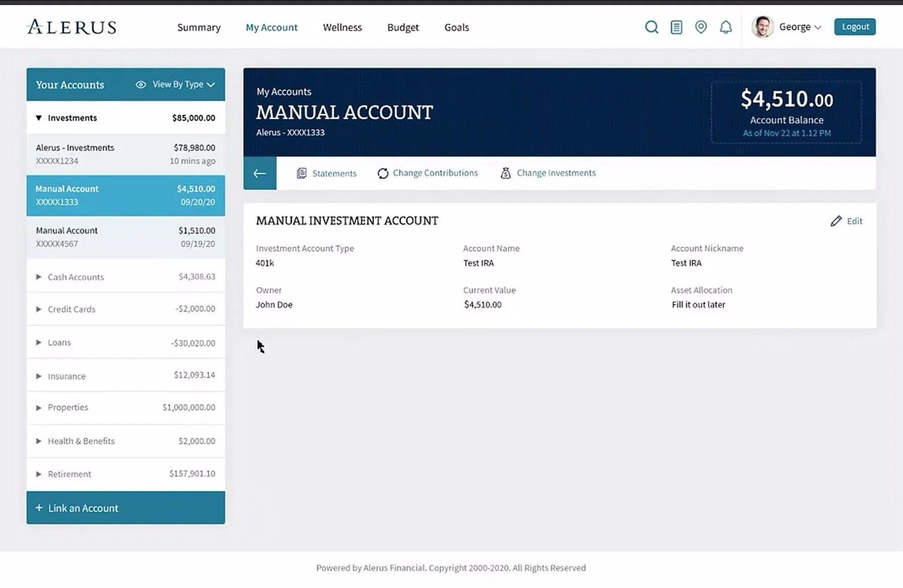Click the back arrow button
The height and width of the screenshot is (588, 903).
[x=260, y=173]
